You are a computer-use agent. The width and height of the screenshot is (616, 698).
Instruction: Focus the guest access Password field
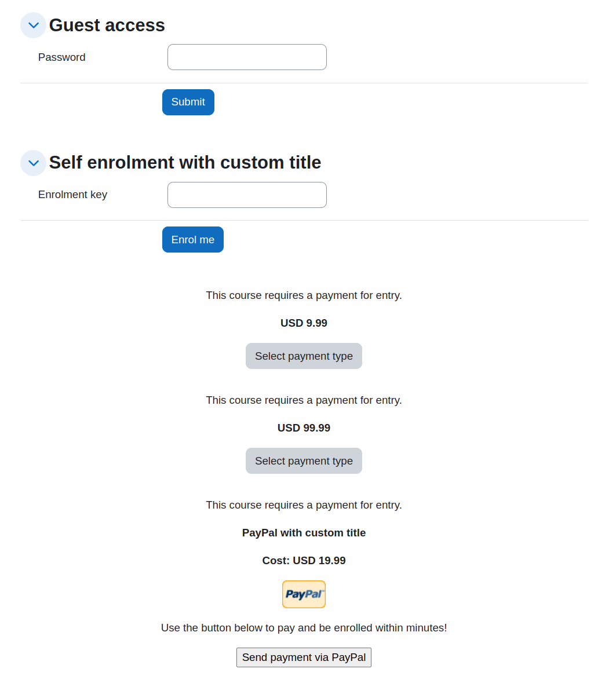[x=247, y=57]
